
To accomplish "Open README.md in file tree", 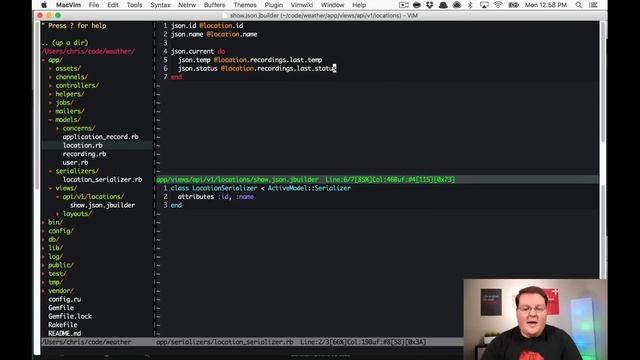I will click(x=64, y=334).
